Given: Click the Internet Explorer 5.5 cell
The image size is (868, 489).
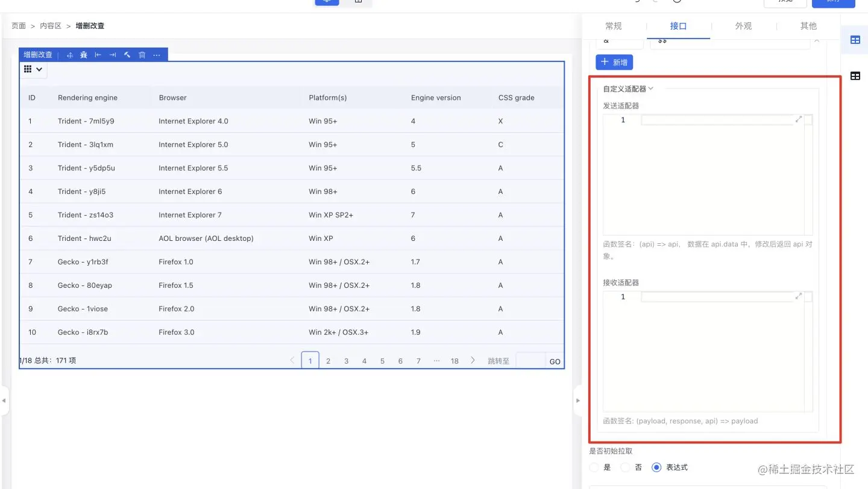Looking at the screenshot, I should pyautogui.click(x=193, y=168).
